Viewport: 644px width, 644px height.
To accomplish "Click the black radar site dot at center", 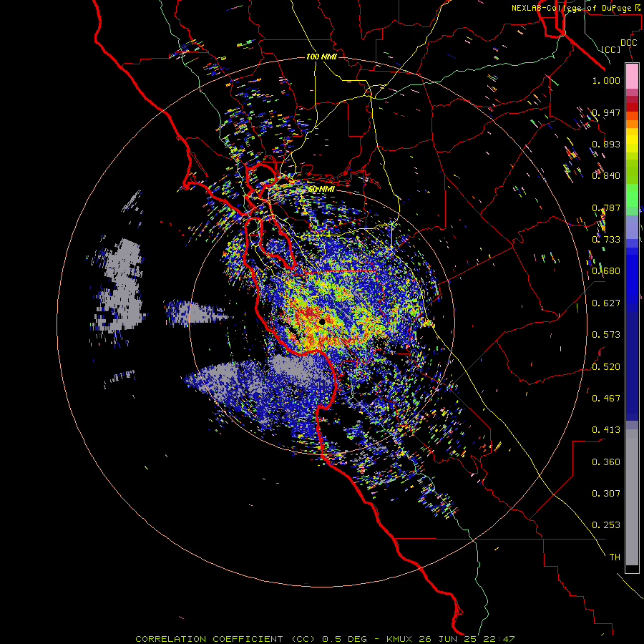I will point(323,321).
